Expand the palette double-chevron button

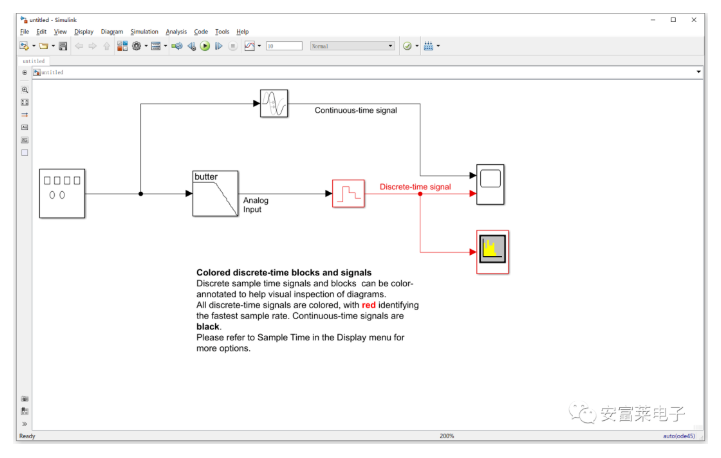(x=25, y=424)
